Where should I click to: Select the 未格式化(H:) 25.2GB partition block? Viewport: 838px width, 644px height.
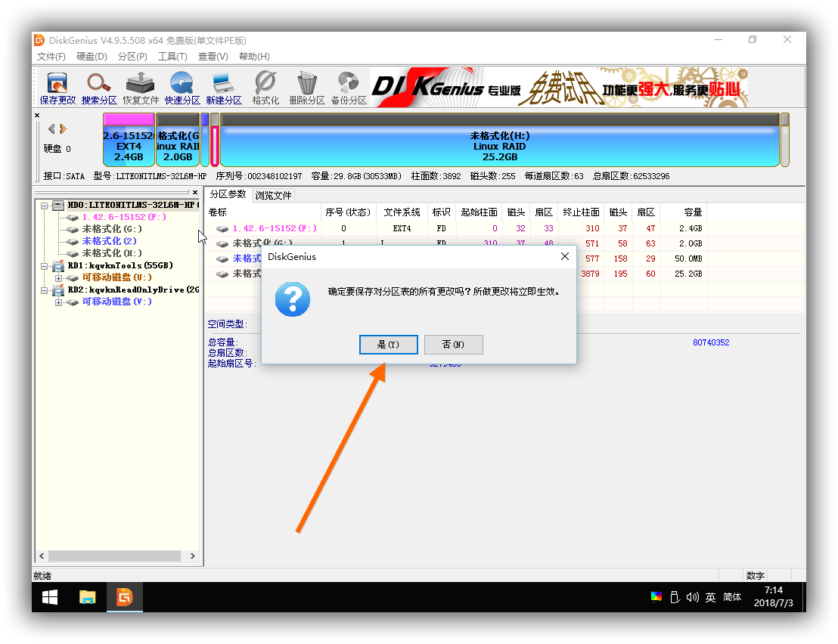(500, 140)
